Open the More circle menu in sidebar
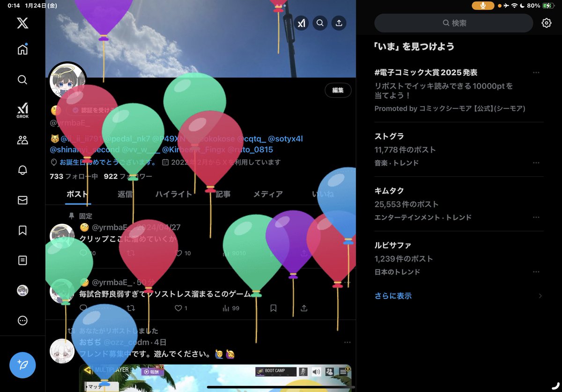The height and width of the screenshot is (392, 562). click(x=22, y=321)
